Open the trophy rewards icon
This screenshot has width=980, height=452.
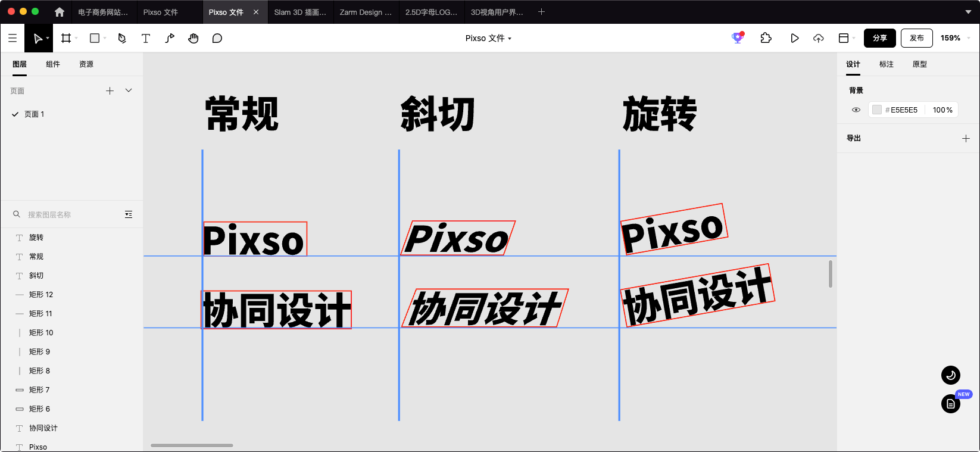[x=738, y=38]
